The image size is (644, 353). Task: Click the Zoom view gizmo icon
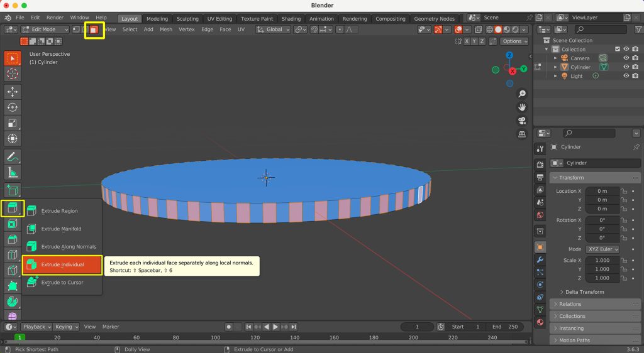pos(522,94)
